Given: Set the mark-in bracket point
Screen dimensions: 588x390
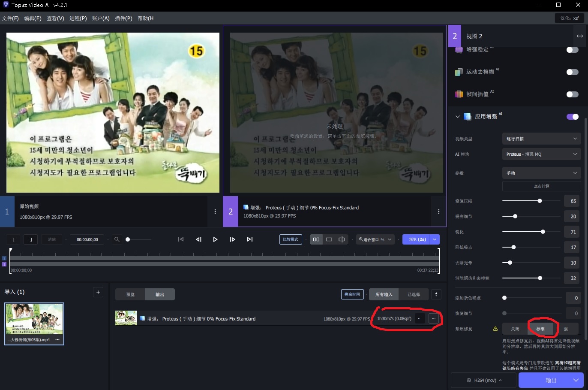Looking at the screenshot, I should pos(13,239).
